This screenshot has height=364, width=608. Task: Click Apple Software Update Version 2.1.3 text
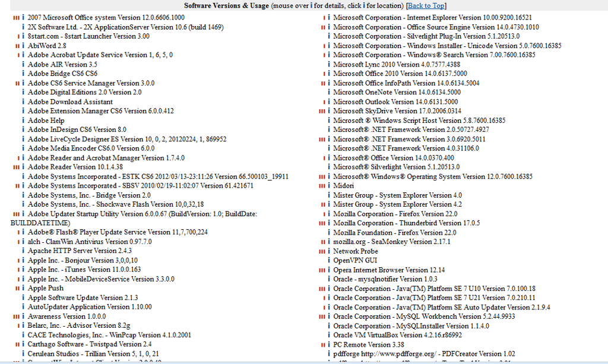[x=83, y=297]
